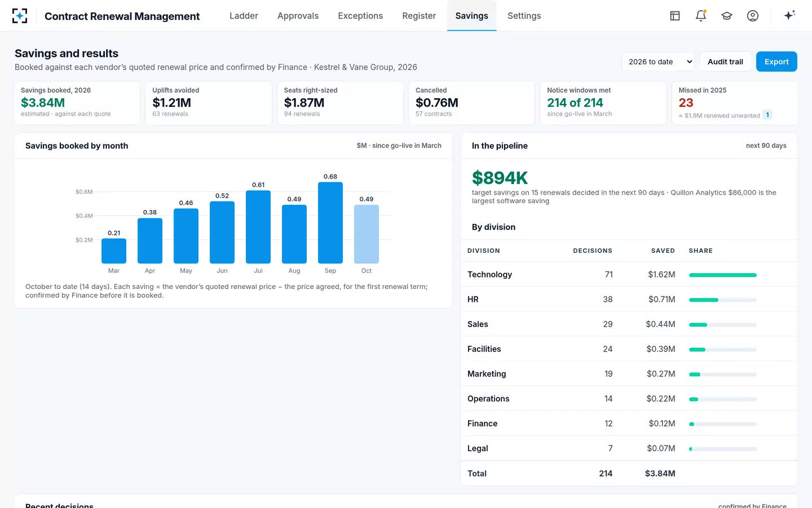Select the Finance division row
The width and height of the screenshot is (812, 508).
pos(629,423)
